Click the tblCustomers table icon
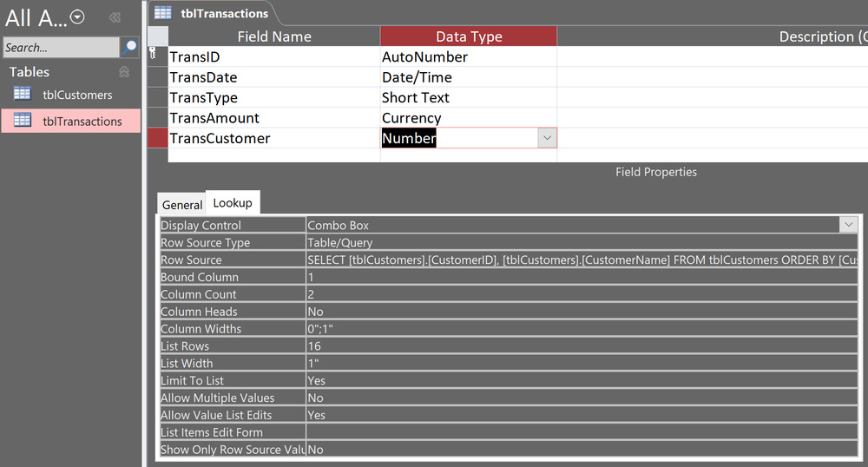The height and width of the screenshot is (467, 868). pyautogui.click(x=23, y=95)
